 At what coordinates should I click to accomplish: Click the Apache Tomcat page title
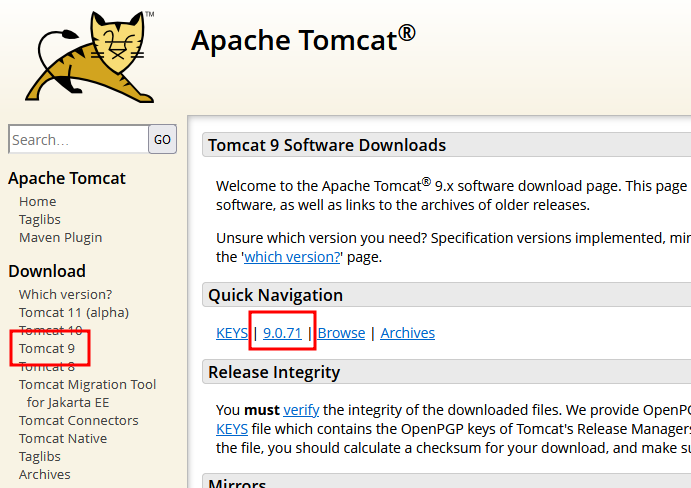tap(303, 40)
